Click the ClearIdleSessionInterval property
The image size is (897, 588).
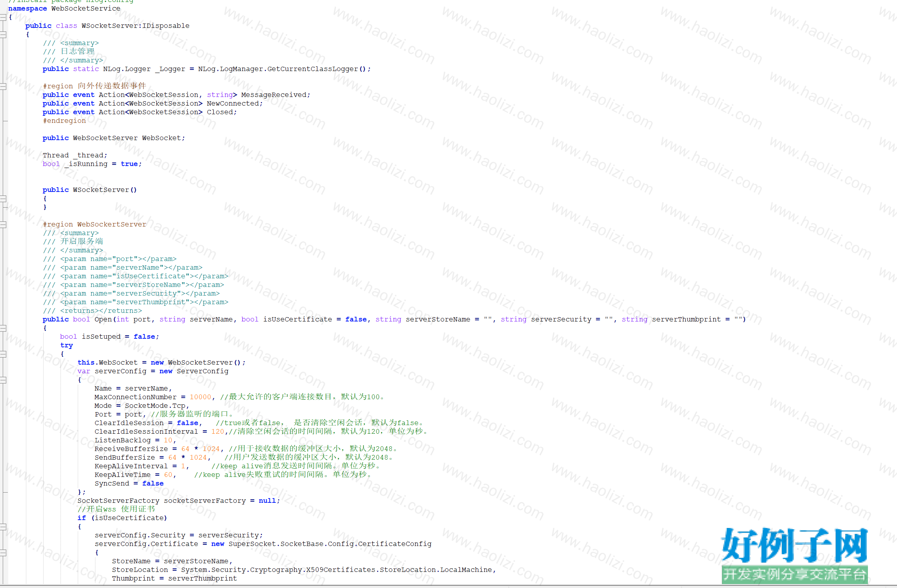click(146, 432)
